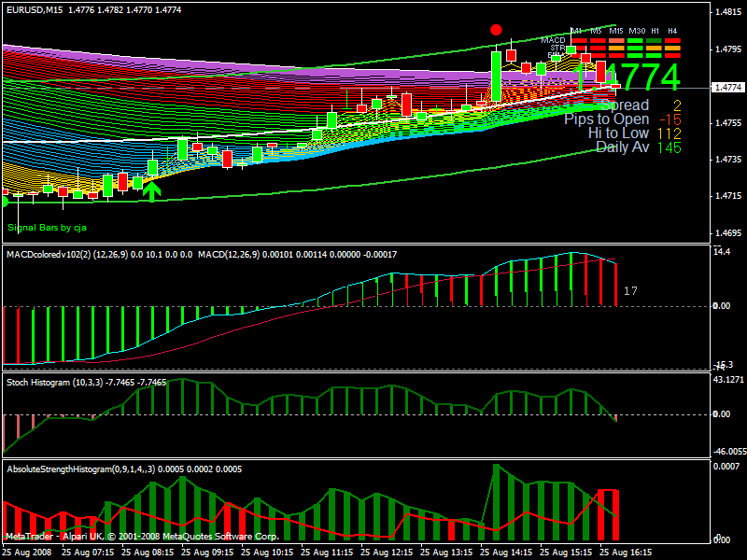Screen dimensions: 747x560
Task: Select the H1 timeframe label in Signal Bars
Action: (x=655, y=31)
